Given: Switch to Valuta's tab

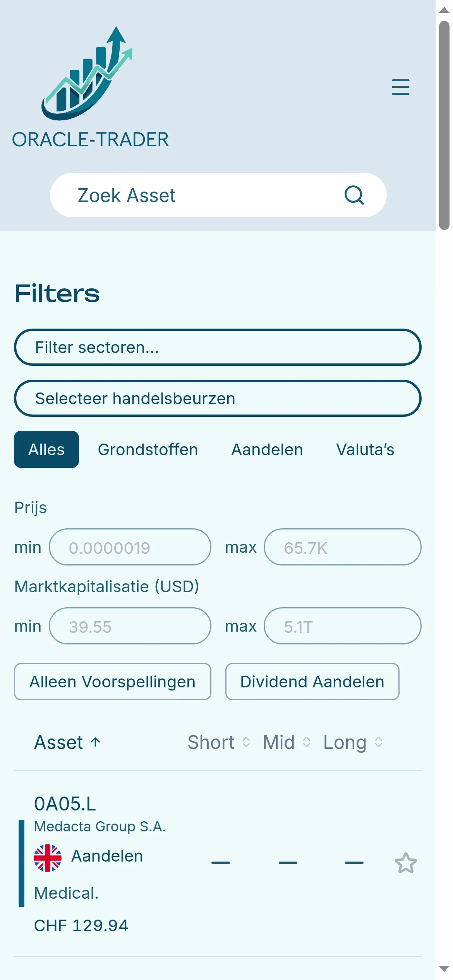Looking at the screenshot, I should pos(365,449).
